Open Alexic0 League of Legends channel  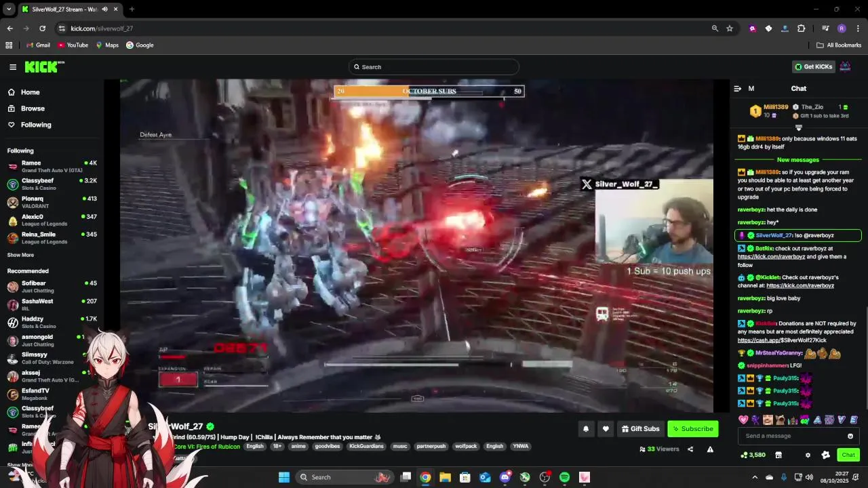[x=52, y=220]
